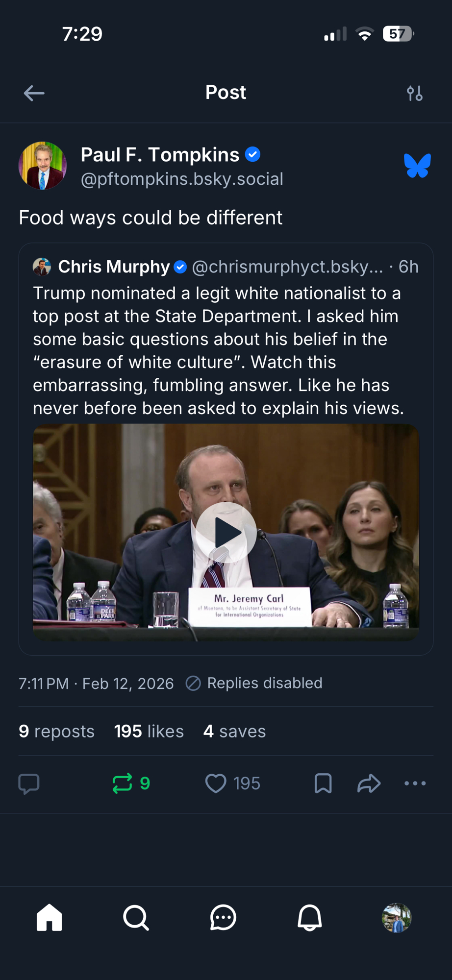Tap the blue Bluesky butterfly icon
This screenshot has width=452, height=980.
[x=417, y=166]
